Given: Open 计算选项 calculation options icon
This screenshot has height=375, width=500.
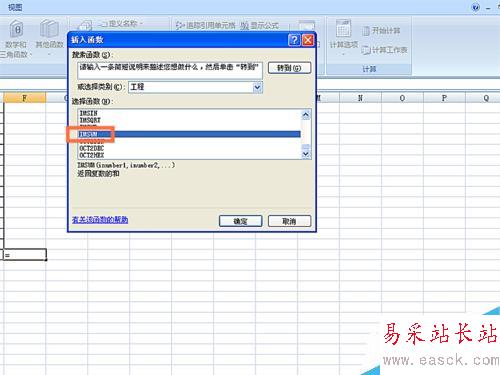Looking at the screenshot, I should (x=344, y=36).
